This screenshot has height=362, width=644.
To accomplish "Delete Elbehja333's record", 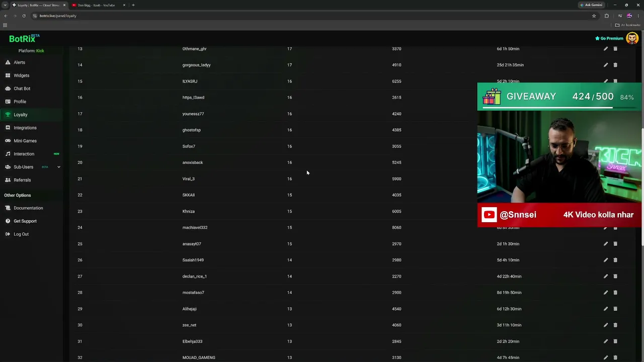I will click(x=615, y=341).
